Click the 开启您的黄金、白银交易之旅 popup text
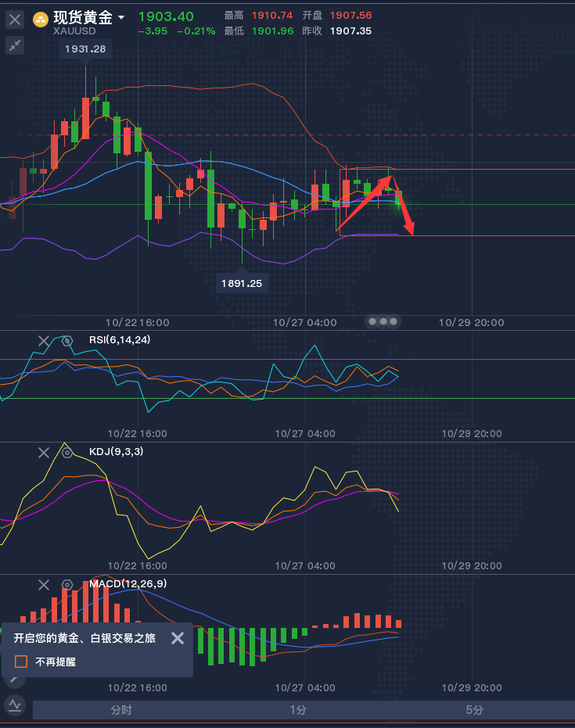The width and height of the screenshot is (575, 728). click(x=84, y=638)
